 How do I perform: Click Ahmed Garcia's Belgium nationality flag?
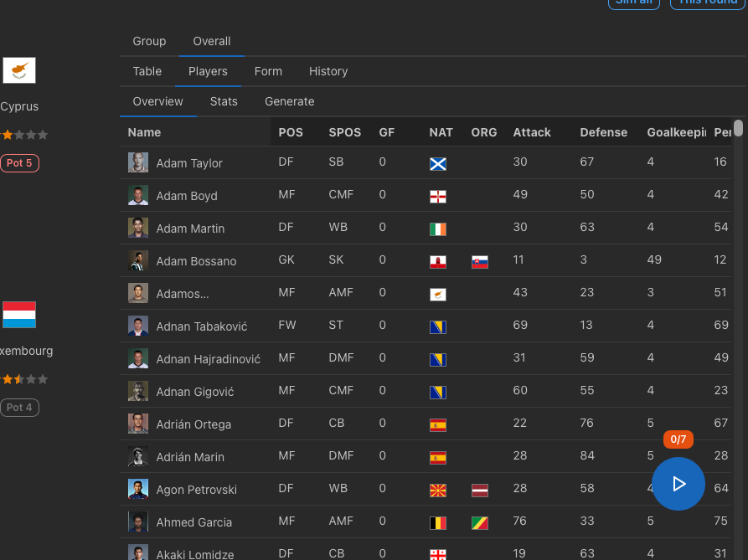tap(438, 523)
